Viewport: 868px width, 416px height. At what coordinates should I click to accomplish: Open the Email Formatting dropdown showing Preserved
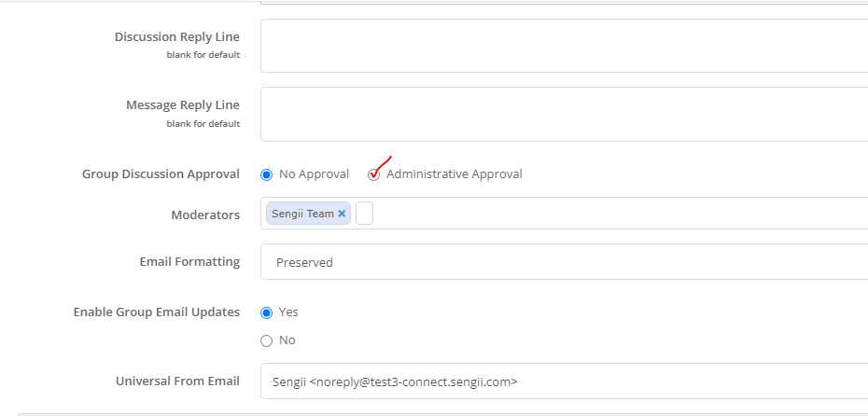564,262
